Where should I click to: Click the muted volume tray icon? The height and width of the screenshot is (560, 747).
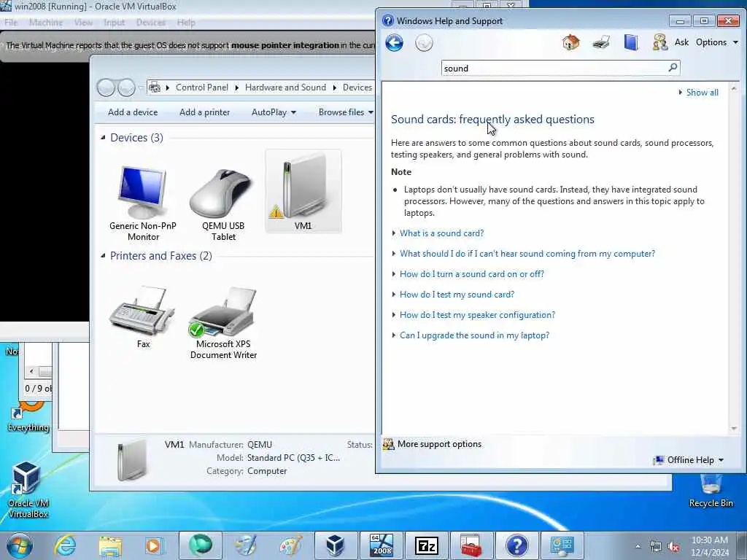[673, 547]
